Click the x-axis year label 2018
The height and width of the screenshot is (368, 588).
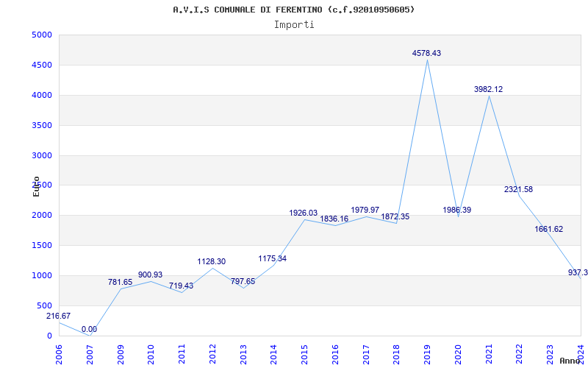click(397, 354)
